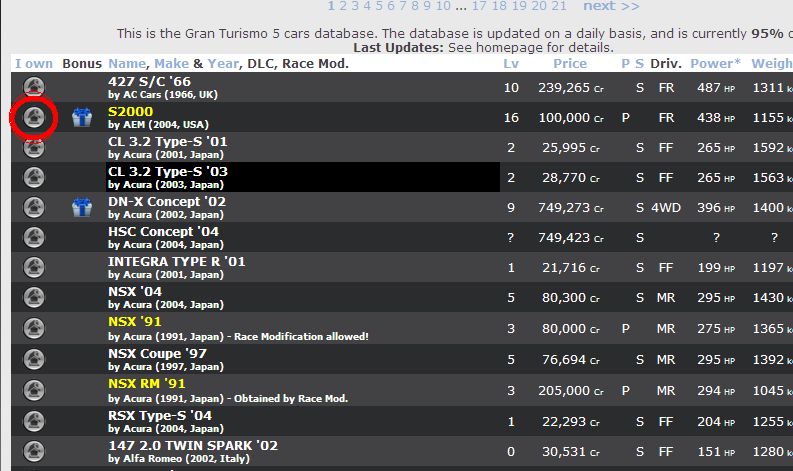Image resolution: width=793 pixels, height=471 pixels.
Task: Click 'Obtained by Race Mod.' note
Action: 291,399
